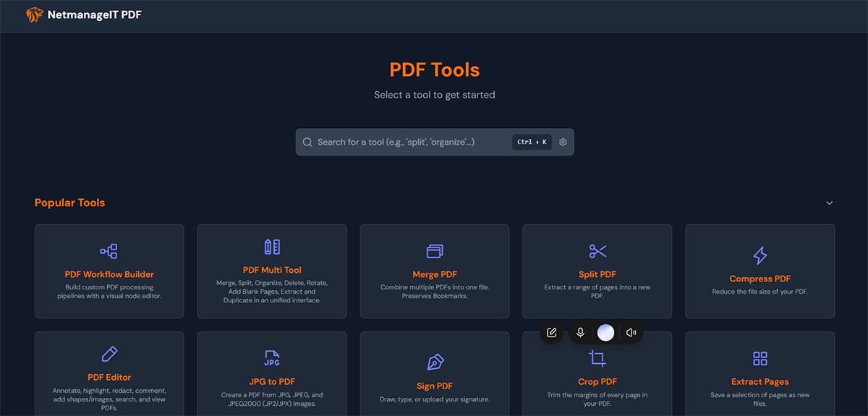
Task: Click the PDF Multi Tool ruler-pencil icon
Action: 272,247
